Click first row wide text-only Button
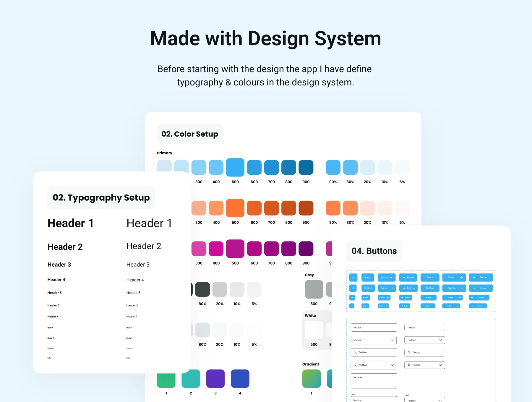Image resolution: width=532 pixels, height=402 pixels. (x=430, y=277)
